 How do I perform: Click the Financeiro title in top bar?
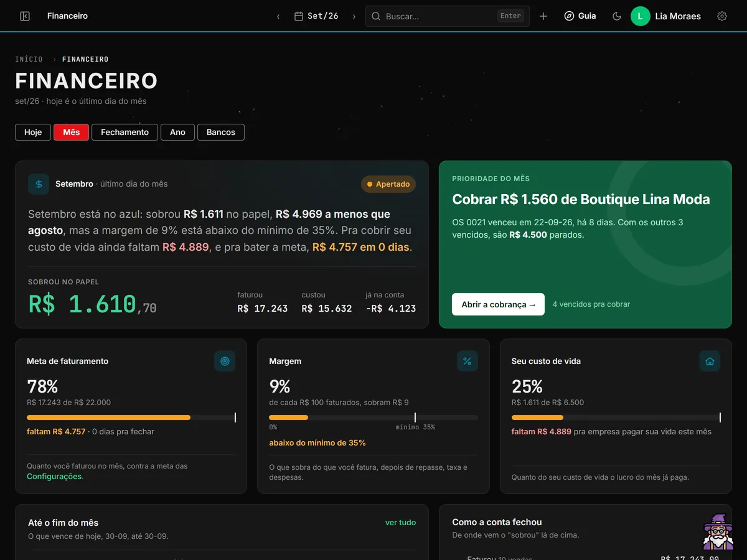click(67, 16)
